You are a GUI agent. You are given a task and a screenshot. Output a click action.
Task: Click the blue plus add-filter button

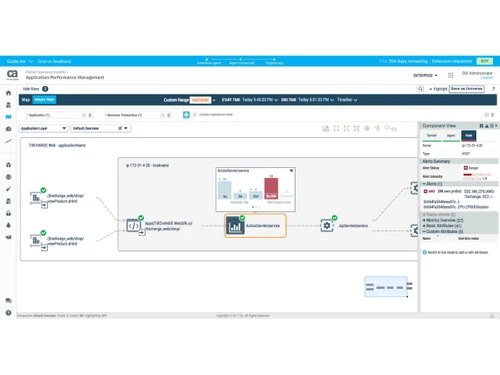(186, 115)
